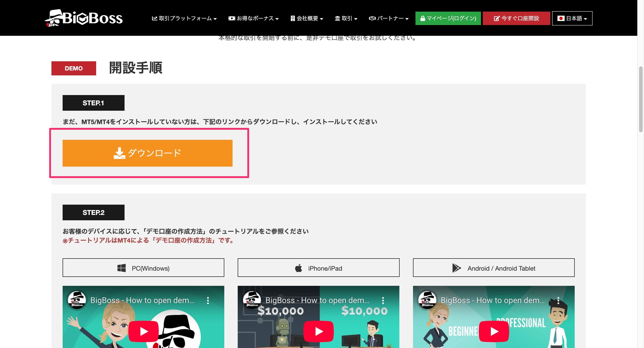Click the Windows logo icon
Screen dimensions: 644x348
pyautogui.click(x=121, y=268)
